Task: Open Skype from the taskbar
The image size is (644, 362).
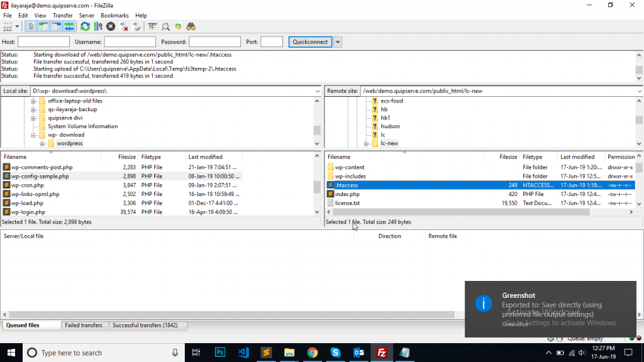Action: coord(336,353)
